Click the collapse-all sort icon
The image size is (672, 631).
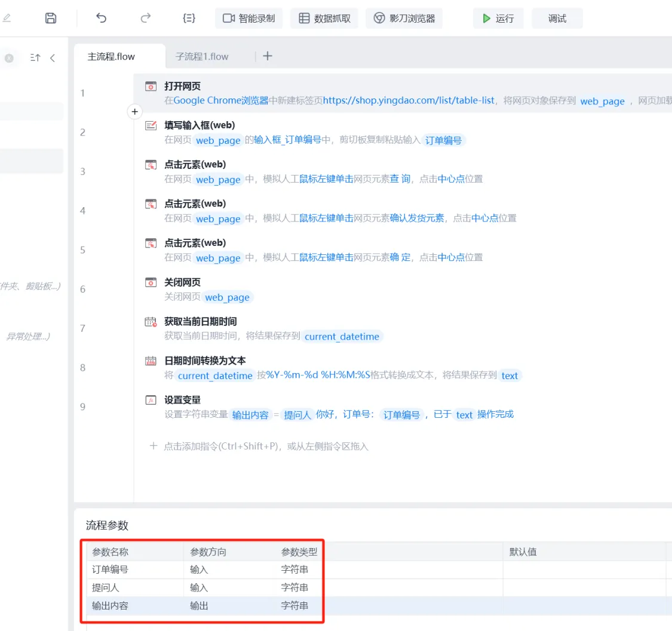point(35,58)
